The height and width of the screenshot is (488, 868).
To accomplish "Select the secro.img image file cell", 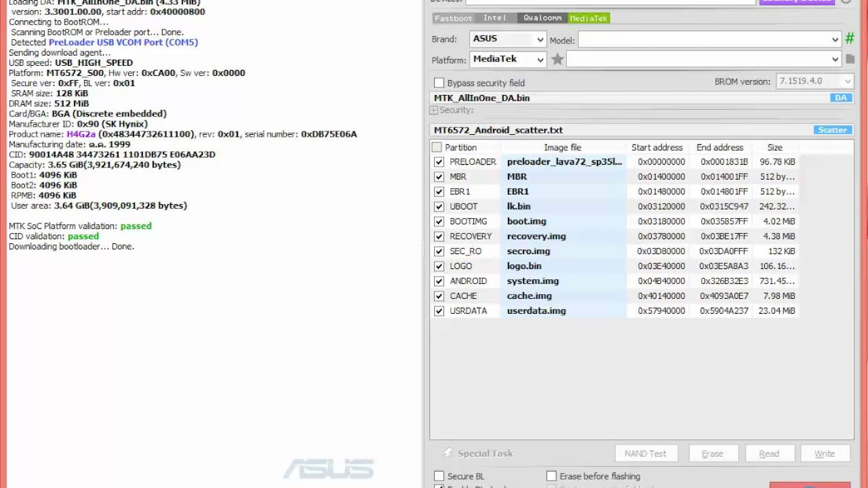I will click(564, 251).
